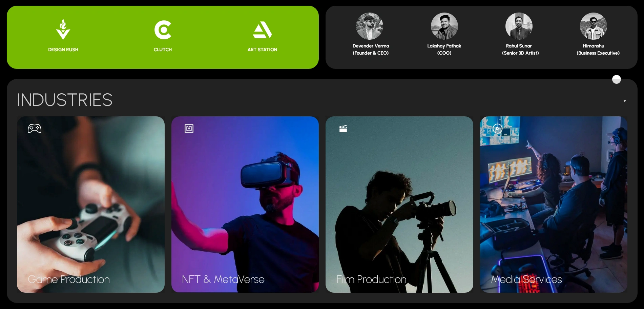Open the NFT & MetaVerse title
644x309 pixels.
(x=223, y=279)
